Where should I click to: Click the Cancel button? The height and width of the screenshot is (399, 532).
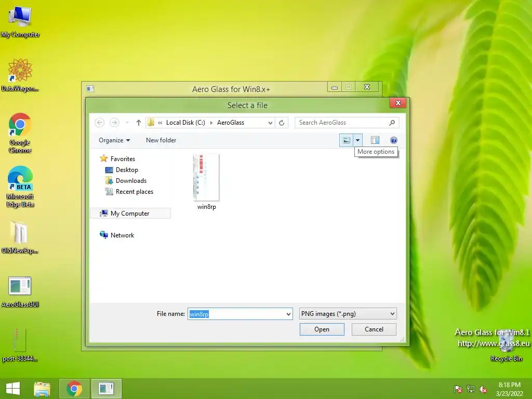coord(374,329)
